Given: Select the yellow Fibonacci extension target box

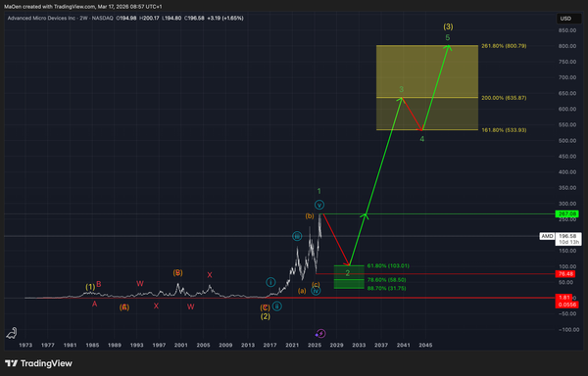Looking at the screenshot, I should click(427, 87).
